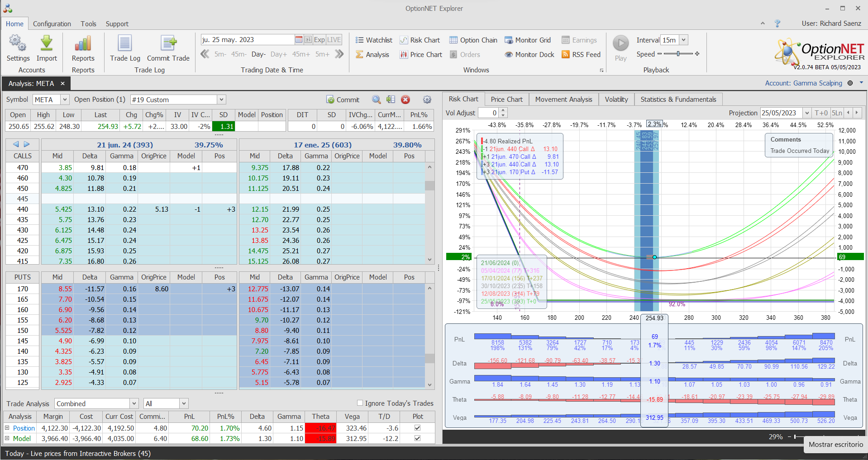Adjust the playback Speed slider
The width and height of the screenshot is (868, 460).
678,54
